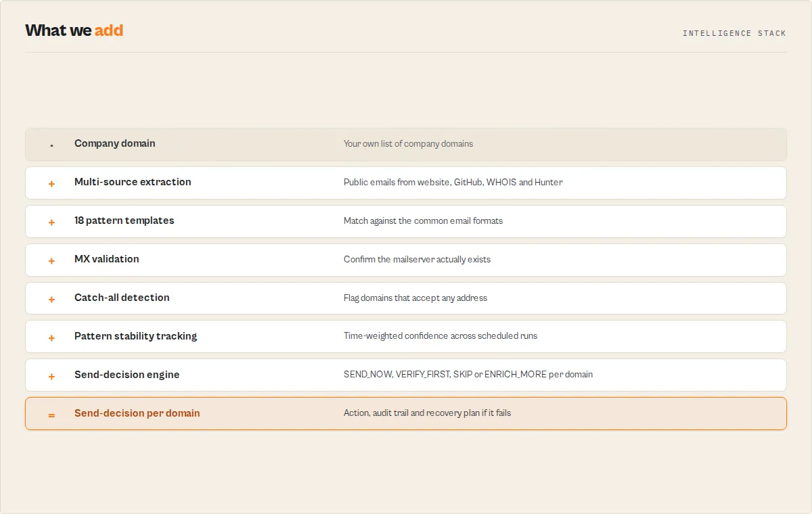Click 'Match against the common email formats'
The height and width of the screenshot is (514, 812).
424,220
